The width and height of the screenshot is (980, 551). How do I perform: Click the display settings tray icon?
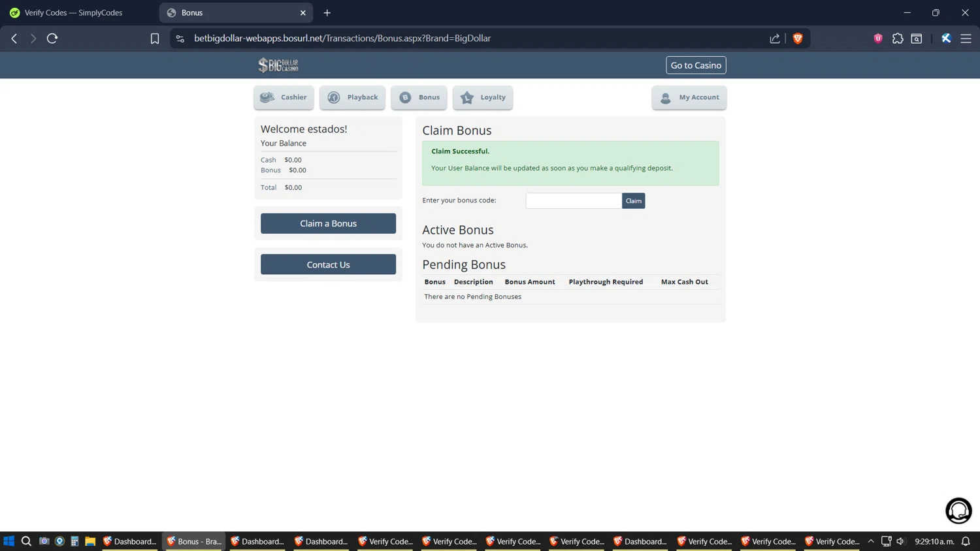tap(886, 541)
